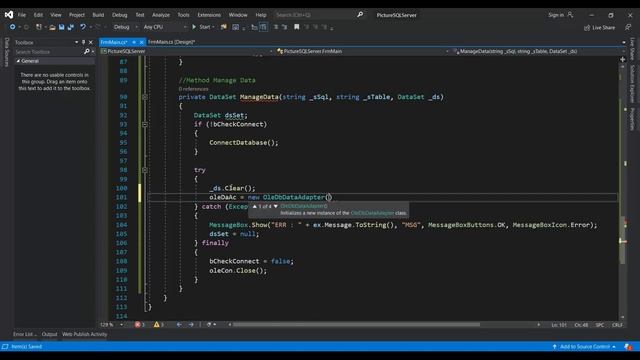The height and width of the screenshot is (360, 640).
Task: Open the Project menu
Action: pyautogui.click(x=77, y=15)
